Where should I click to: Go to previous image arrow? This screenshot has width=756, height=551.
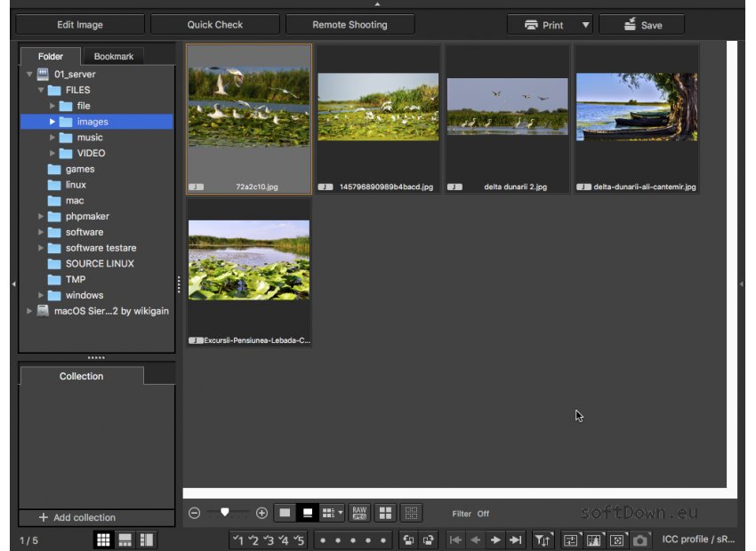point(476,540)
